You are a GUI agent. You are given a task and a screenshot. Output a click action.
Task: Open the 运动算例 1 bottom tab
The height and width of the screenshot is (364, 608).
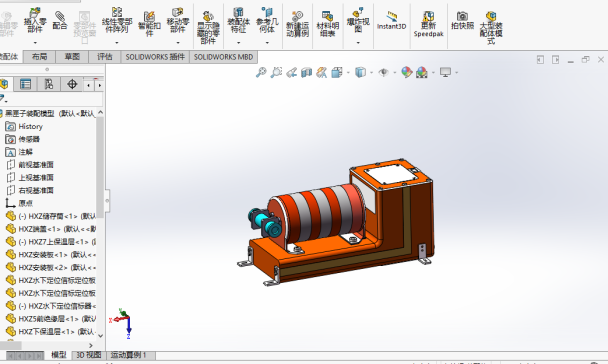point(128,355)
